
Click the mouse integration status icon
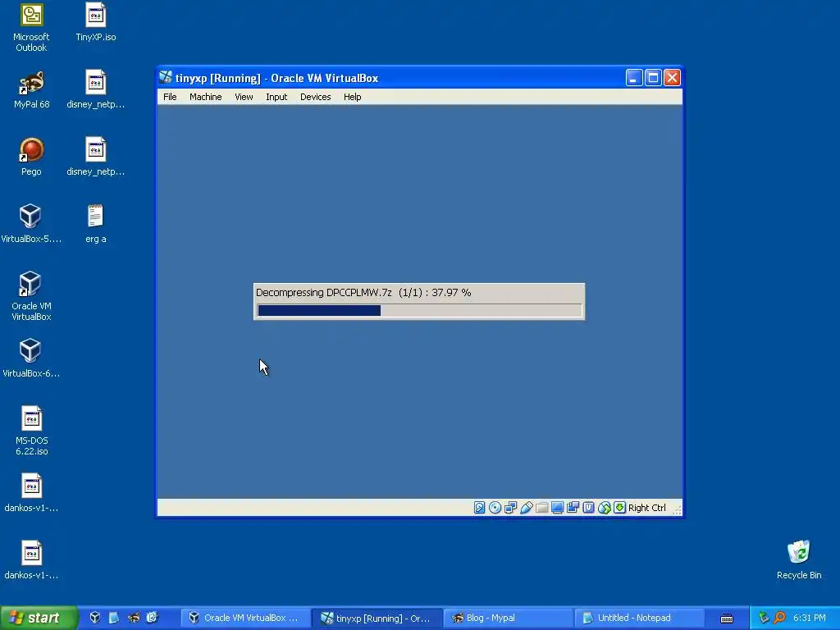coord(605,508)
